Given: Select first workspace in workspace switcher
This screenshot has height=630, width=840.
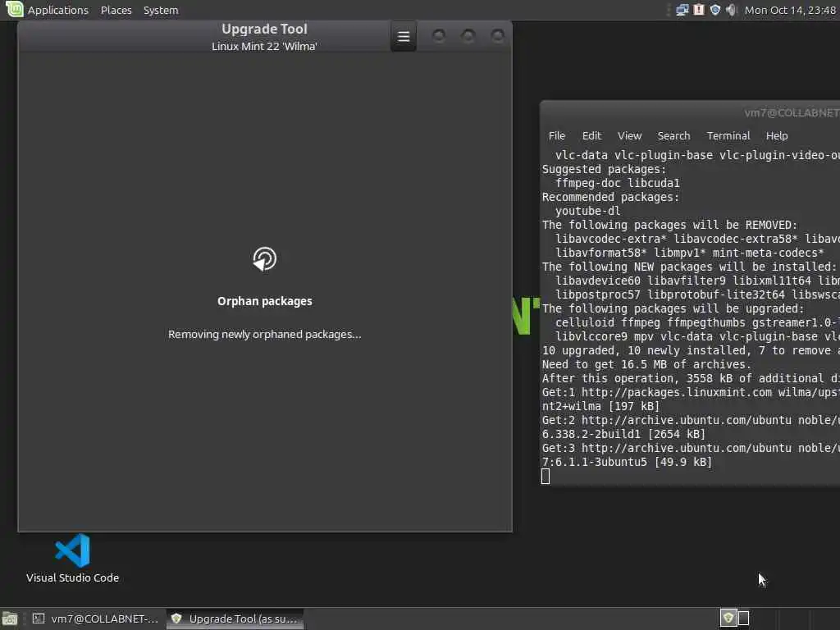Looking at the screenshot, I should (x=728, y=619).
